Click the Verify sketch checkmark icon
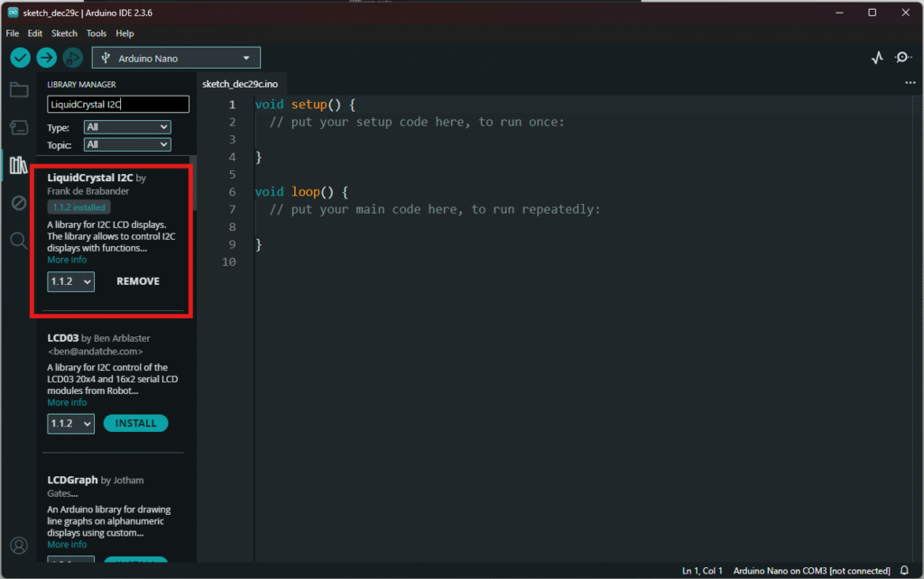Screen dimensions: 924x579 [20, 58]
